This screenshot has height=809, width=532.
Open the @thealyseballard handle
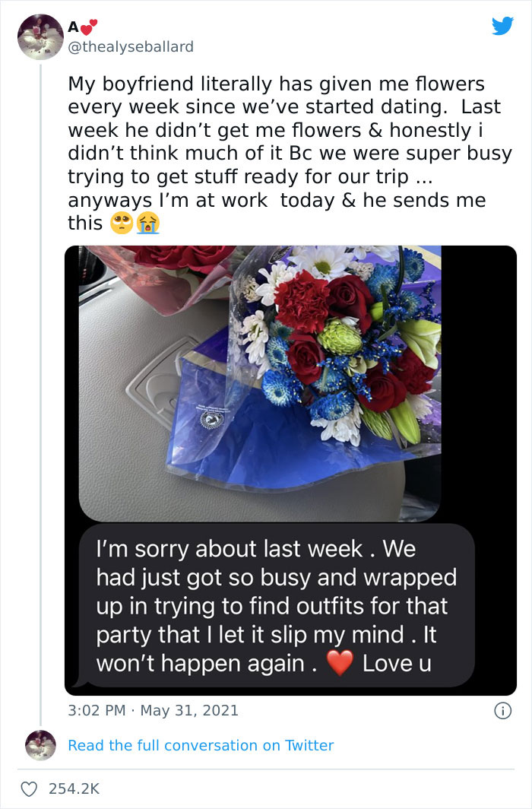126,46
